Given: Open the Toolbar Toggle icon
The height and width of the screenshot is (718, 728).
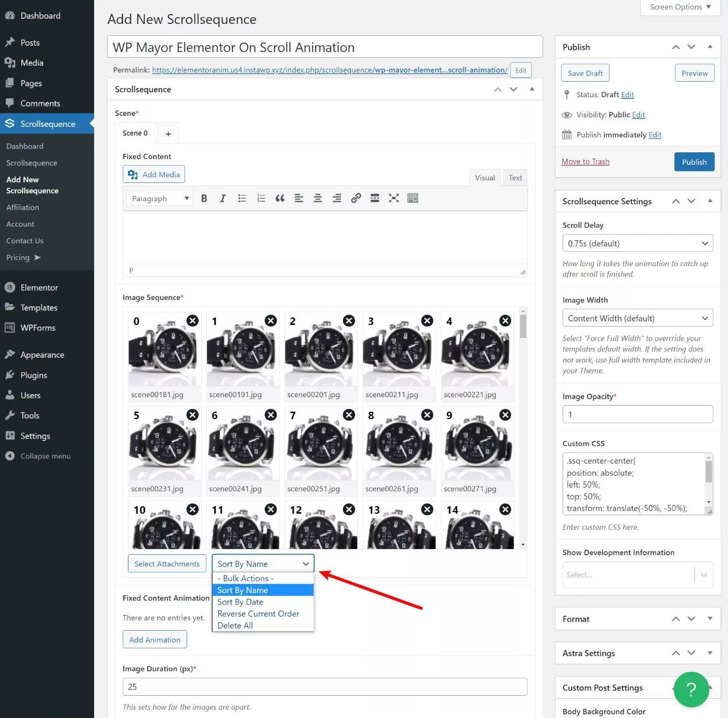Looking at the screenshot, I should 412,198.
